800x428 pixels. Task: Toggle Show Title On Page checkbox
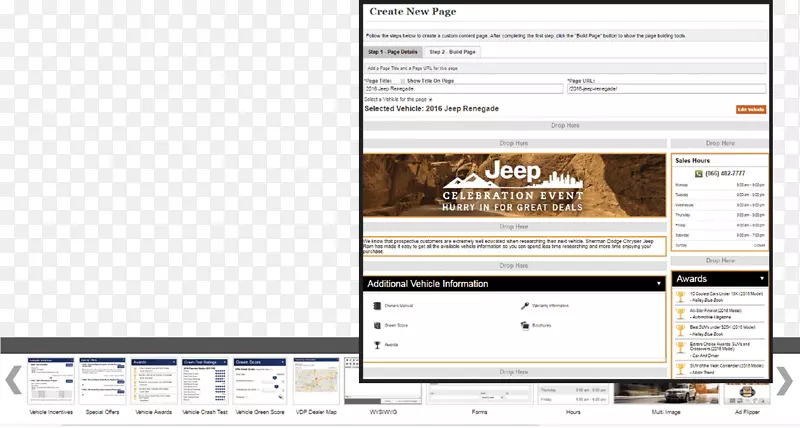coord(402,80)
